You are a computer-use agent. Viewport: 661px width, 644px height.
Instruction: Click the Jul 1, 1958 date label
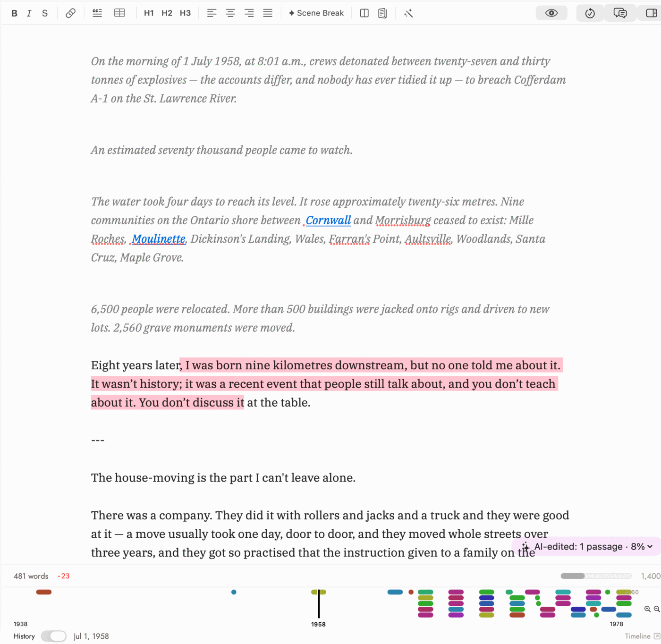91,636
